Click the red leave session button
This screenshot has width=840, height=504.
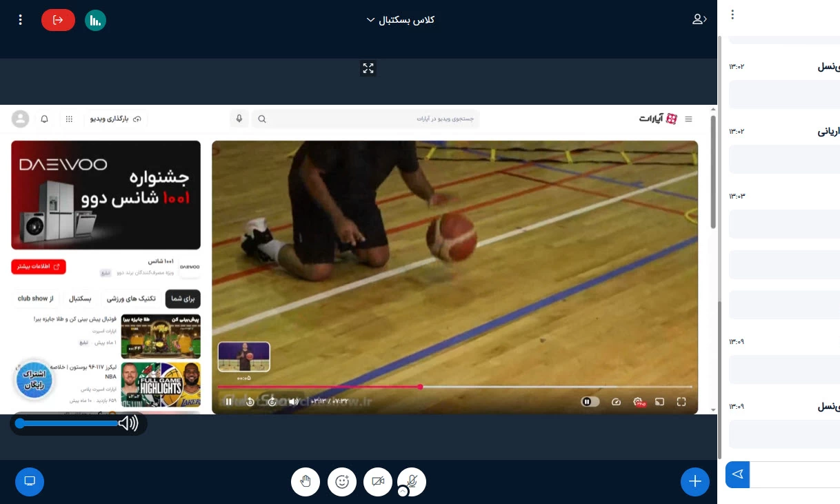click(58, 20)
